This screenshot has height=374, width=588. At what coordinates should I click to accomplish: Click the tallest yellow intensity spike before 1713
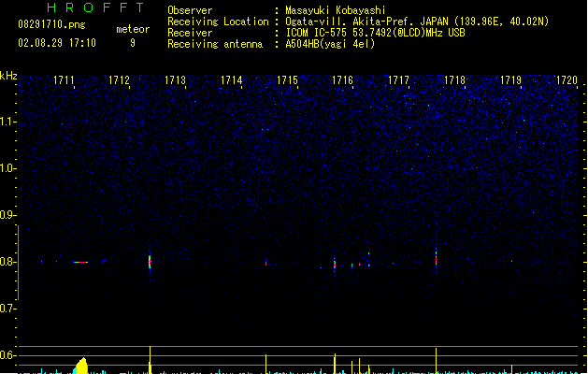[x=150, y=360]
